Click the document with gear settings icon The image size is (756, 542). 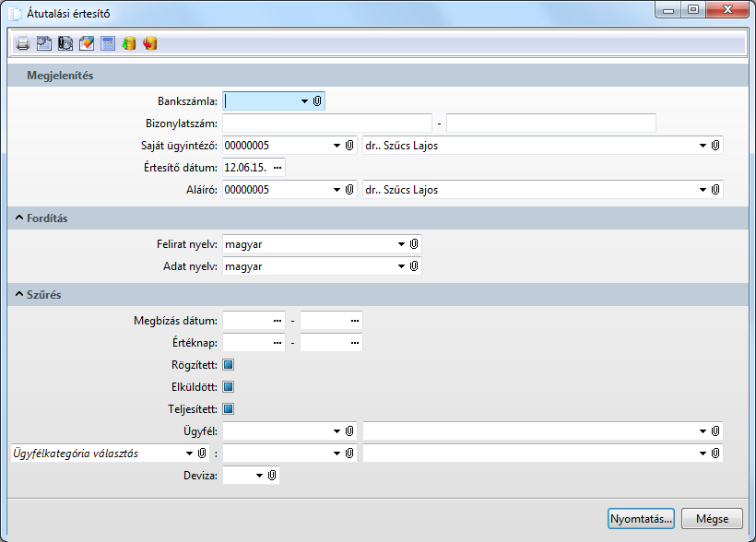pyautogui.click(x=44, y=44)
